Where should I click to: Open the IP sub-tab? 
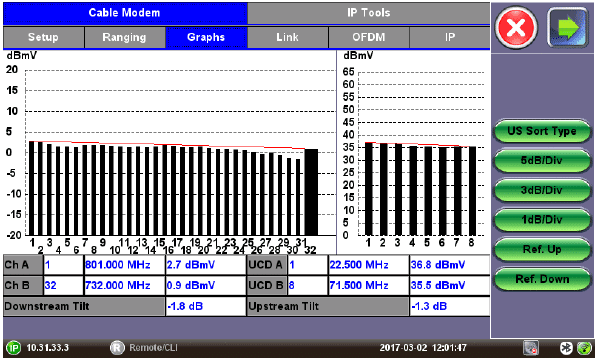coord(450,37)
